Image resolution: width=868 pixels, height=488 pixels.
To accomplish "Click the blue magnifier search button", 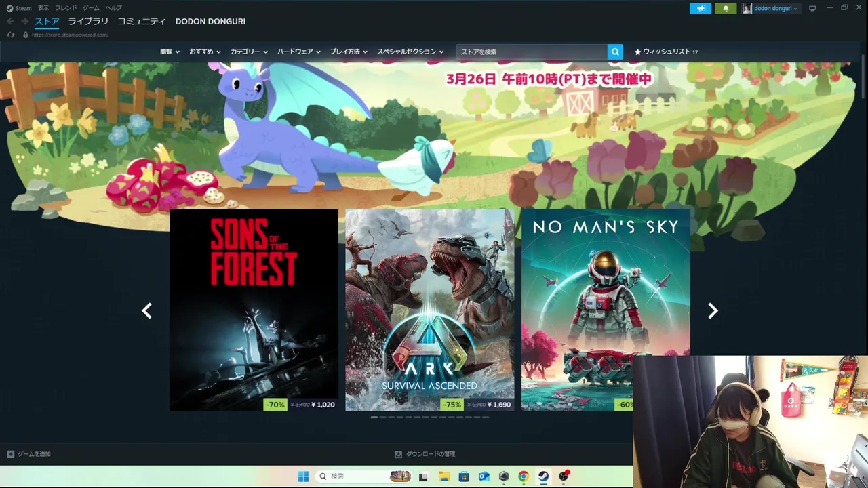I will click(x=615, y=52).
